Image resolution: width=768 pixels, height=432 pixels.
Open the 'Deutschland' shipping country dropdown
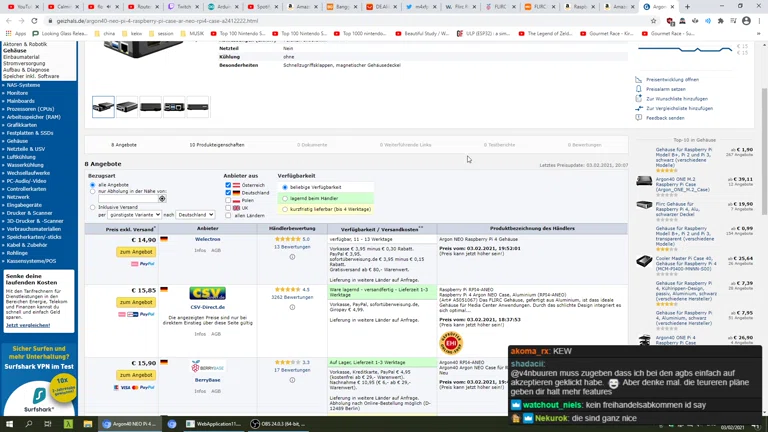click(x=195, y=215)
